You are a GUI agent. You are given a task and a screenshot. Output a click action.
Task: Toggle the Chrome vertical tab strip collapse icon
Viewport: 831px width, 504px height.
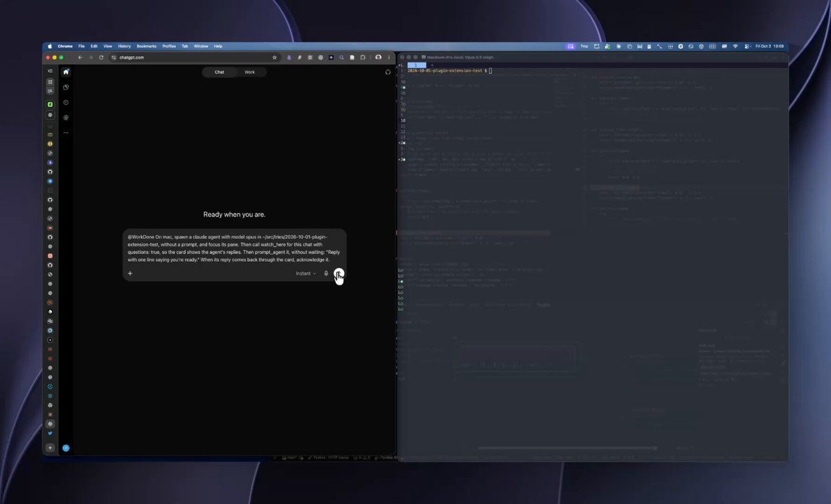coord(50,71)
